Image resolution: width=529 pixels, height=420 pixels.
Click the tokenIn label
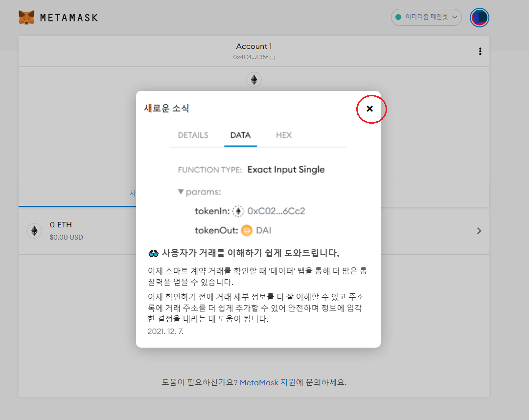click(x=212, y=211)
